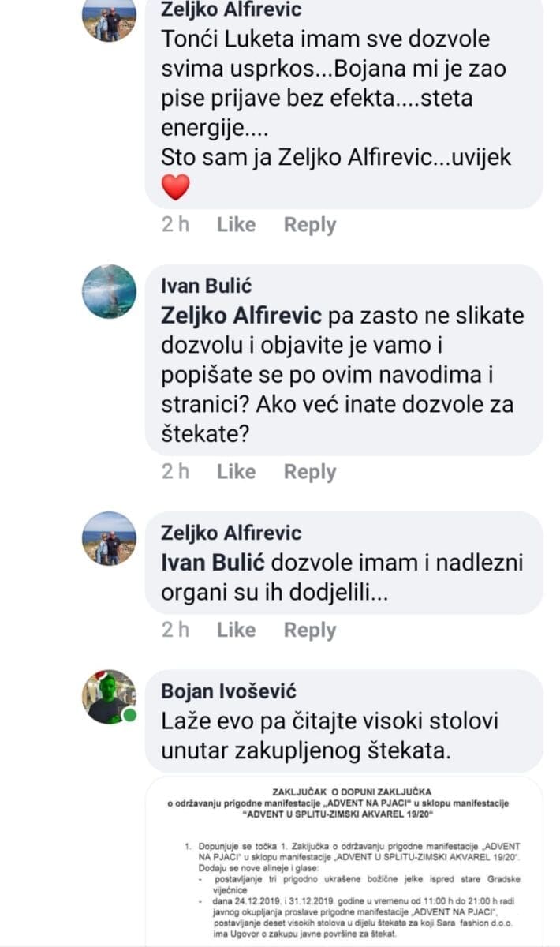Open the Ivan Bulić author name link
Image resolution: width=560 pixels, height=947 pixels.
point(206,286)
